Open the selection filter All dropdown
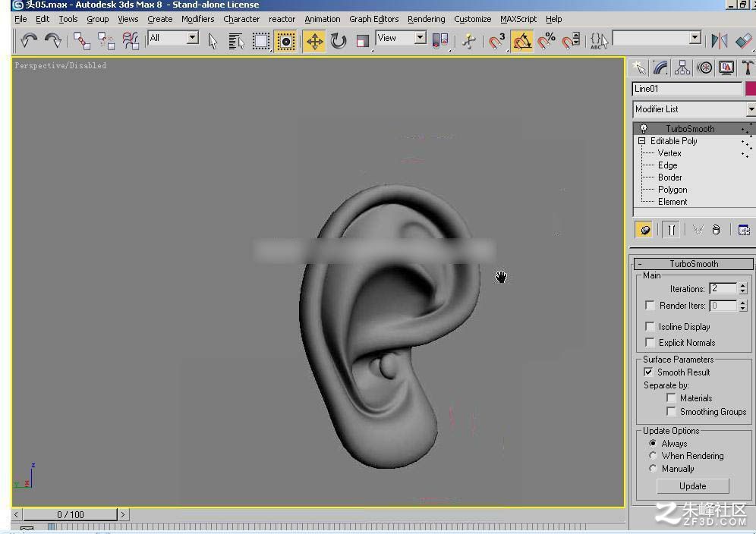 pyautogui.click(x=192, y=38)
